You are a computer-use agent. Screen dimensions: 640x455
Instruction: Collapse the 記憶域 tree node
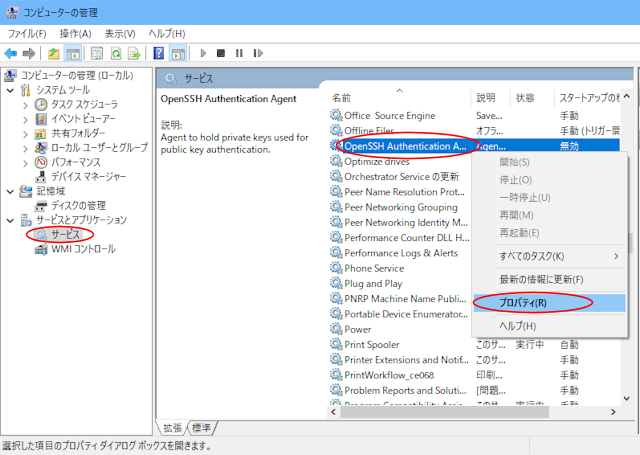coord(10,191)
